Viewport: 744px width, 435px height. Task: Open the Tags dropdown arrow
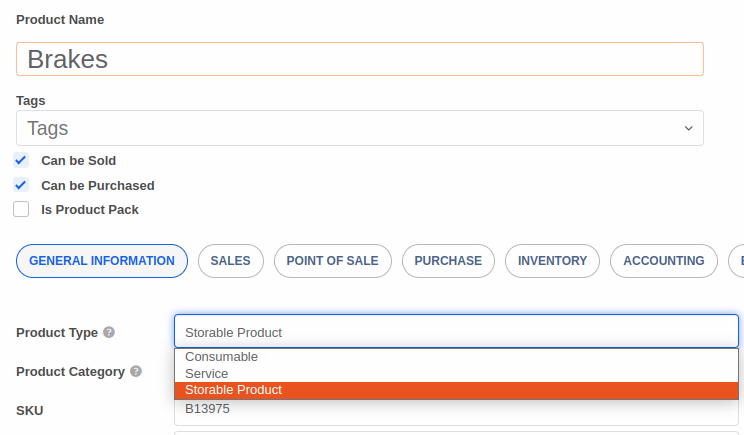point(688,129)
